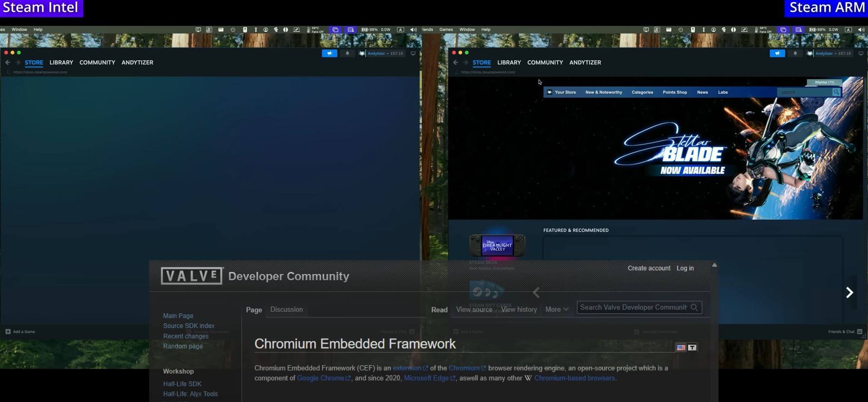868x402 pixels.
Task: Go forward in the right Steam ARM window
Action: [466, 63]
